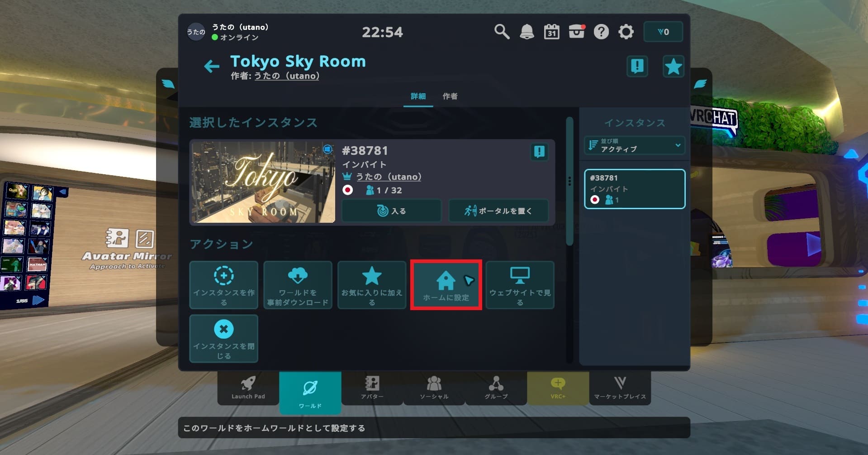Report world using top exclamation icon

tap(637, 67)
